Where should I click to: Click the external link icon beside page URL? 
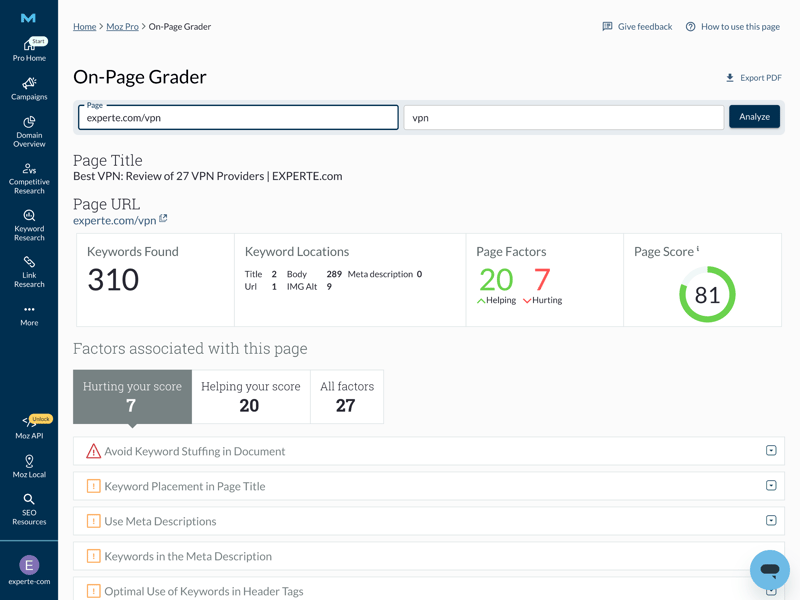pyautogui.click(x=163, y=219)
